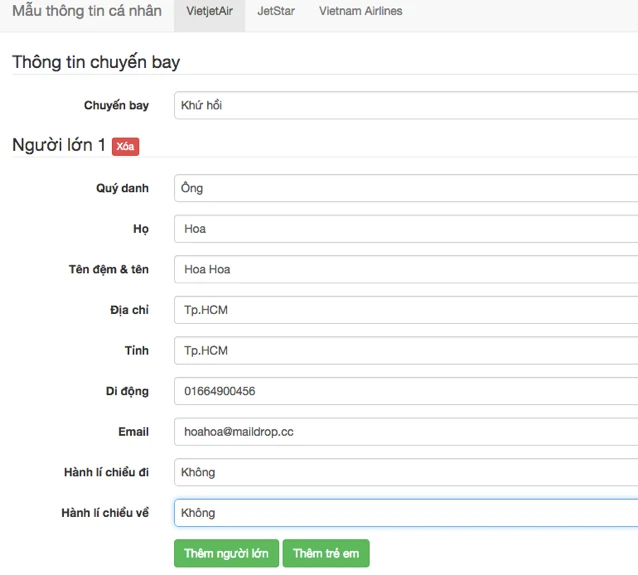Viewport: 638px width, 575px height.
Task: Click the Họ field containing Hoa
Action: click(x=406, y=229)
